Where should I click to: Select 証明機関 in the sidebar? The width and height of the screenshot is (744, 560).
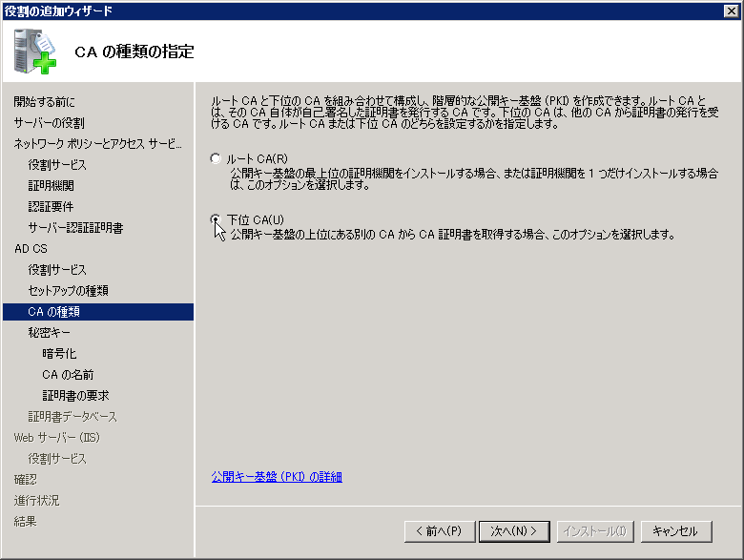(x=51, y=186)
